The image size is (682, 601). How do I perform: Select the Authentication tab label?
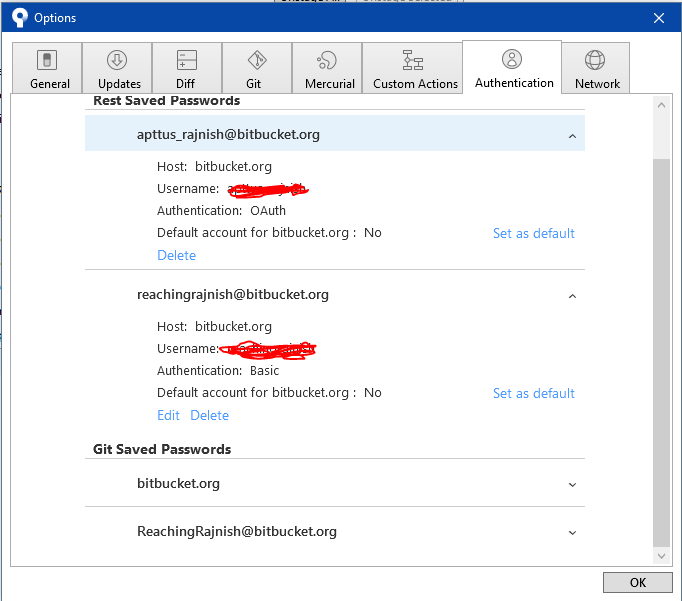pyautogui.click(x=514, y=83)
